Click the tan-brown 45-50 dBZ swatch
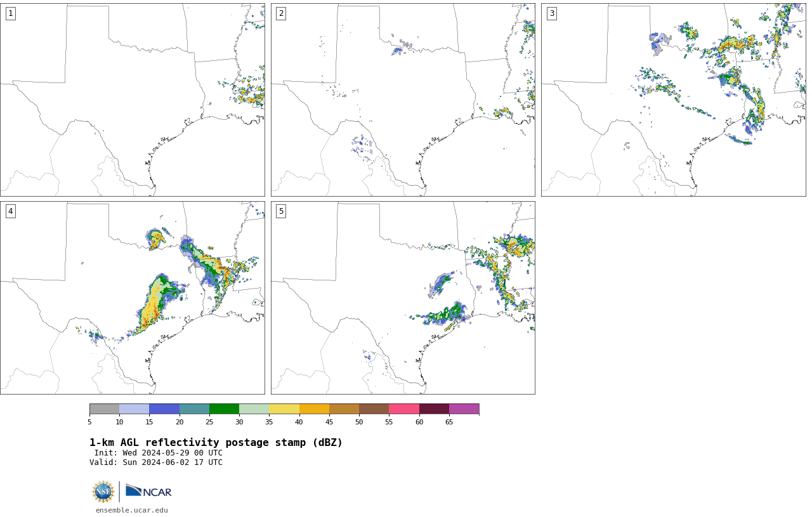Image resolution: width=812 pixels, height=517 pixels. [x=344, y=409]
